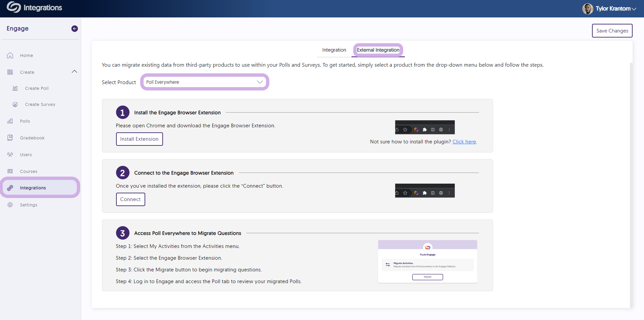The image size is (644, 320).
Task: Open the 'Click here' plugin help link
Action: click(x=464, y=142)
